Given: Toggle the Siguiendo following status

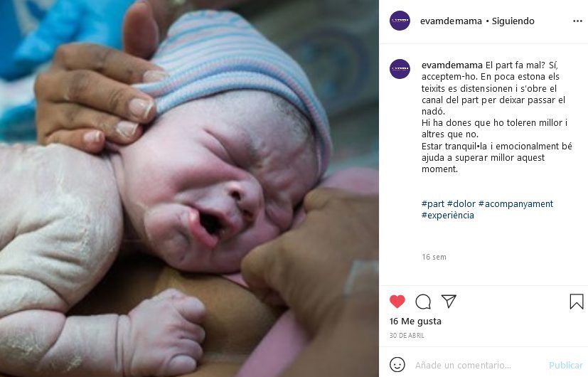Looking at the screenshot, I should coord(513,21).
